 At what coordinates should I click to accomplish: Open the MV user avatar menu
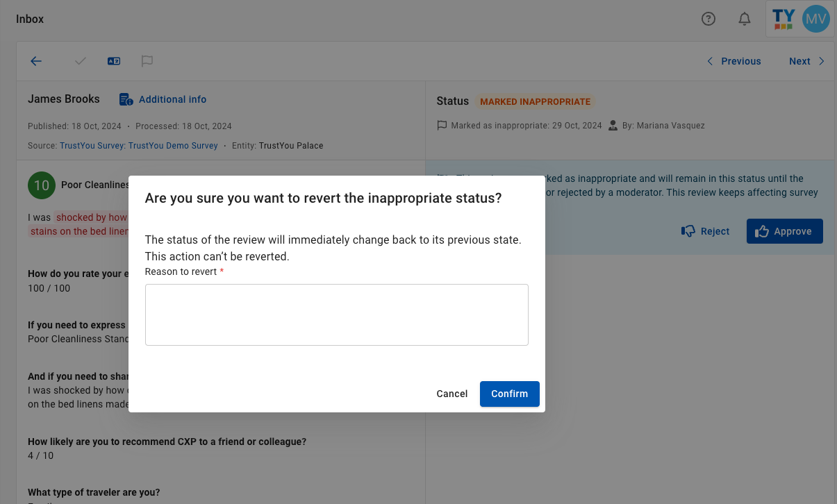coord(815,19)
